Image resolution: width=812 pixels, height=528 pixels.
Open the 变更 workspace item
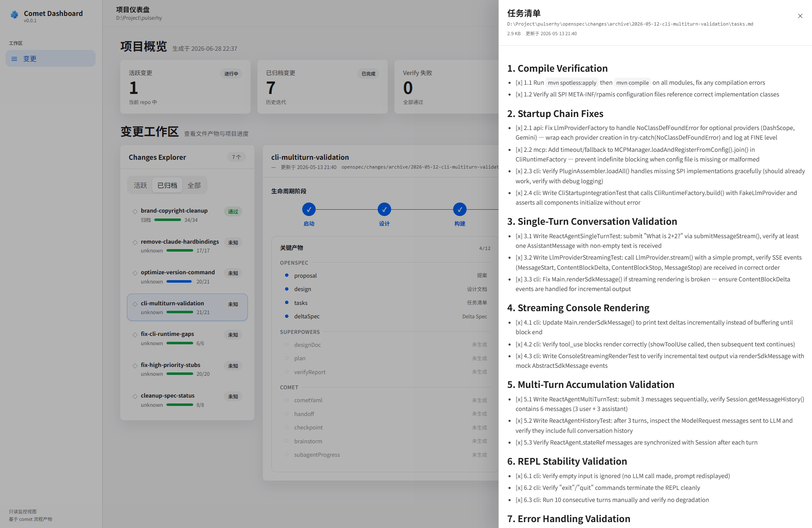click(50, 59)
